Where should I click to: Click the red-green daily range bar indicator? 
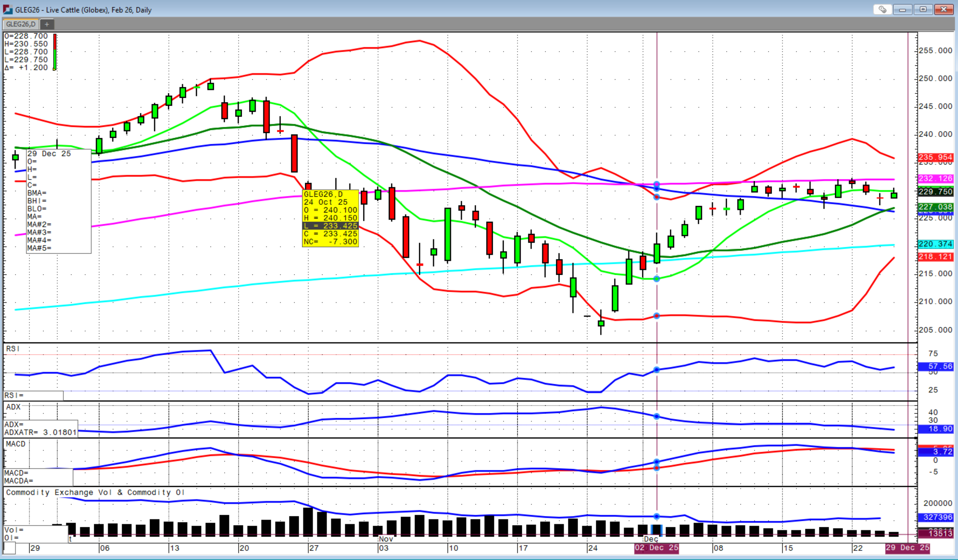pyautogui.click(x=55, y=52)
